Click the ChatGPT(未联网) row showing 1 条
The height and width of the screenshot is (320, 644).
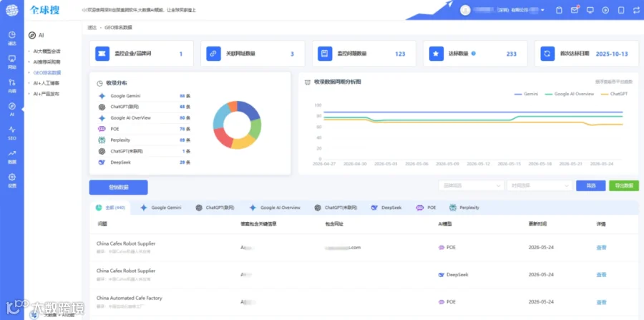coord(144,151)
